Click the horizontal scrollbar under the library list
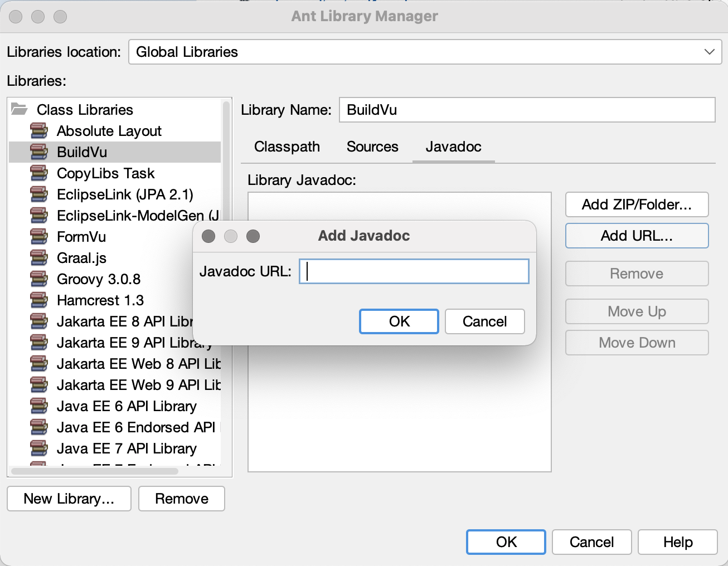Screen dimensions: 728x566 click(95, 471)
